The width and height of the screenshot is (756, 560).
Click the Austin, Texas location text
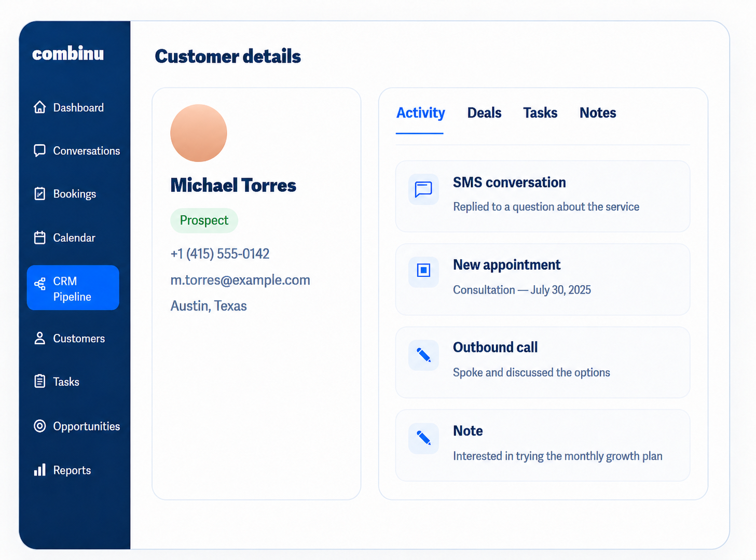pyautogui.click(x=209, y=306)
